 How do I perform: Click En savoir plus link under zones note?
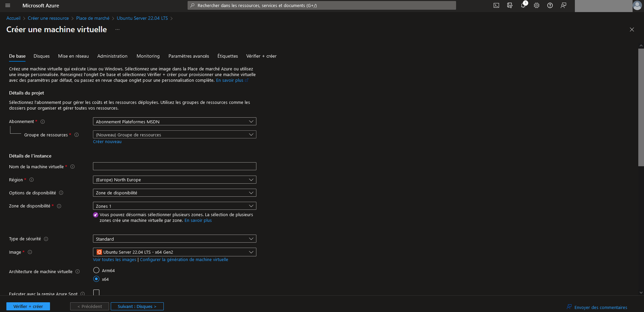[198, 221]
